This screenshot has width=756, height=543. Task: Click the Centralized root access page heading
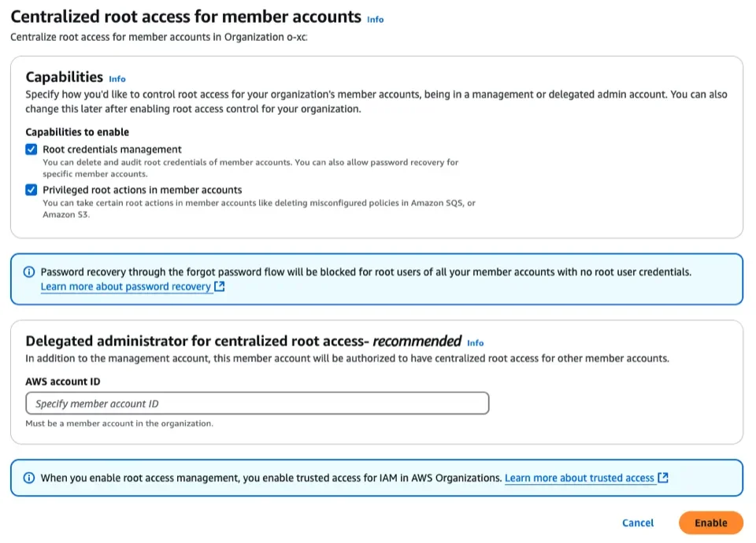click(x=185, y=17)
